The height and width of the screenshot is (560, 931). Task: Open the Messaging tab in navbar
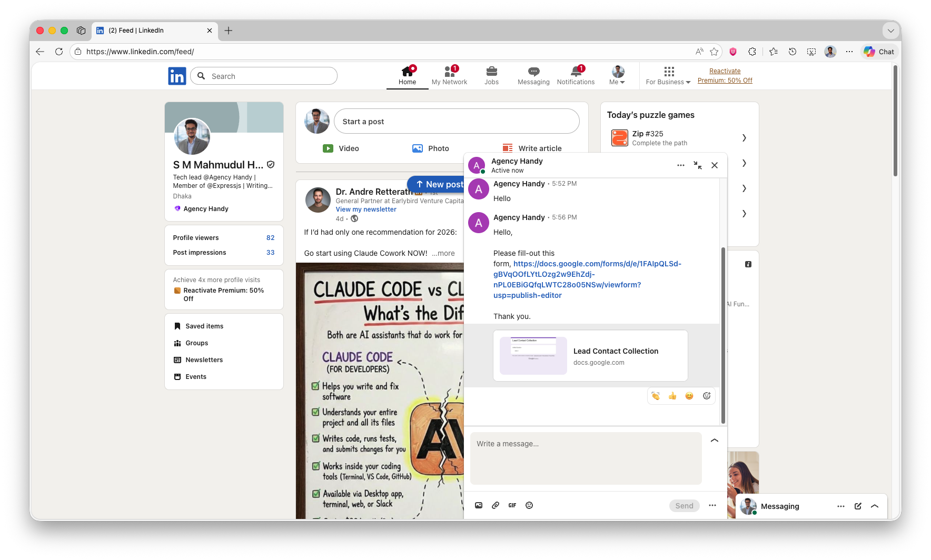(533, 76)
